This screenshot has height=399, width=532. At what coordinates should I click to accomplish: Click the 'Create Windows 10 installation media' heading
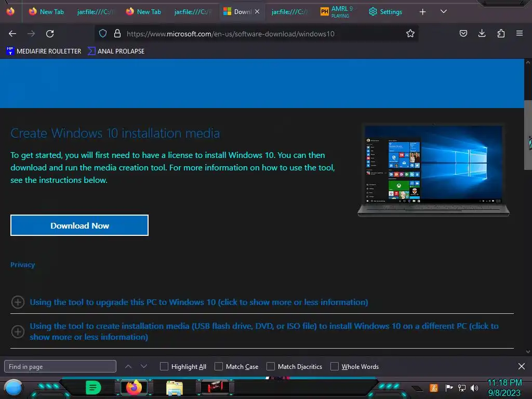115,134
